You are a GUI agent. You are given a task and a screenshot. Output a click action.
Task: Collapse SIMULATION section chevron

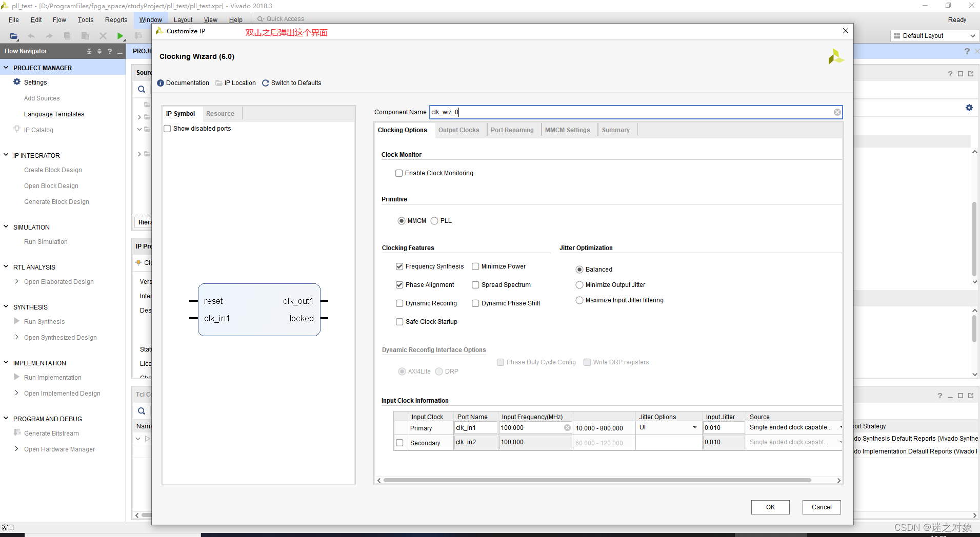click(x=6, y=226)
